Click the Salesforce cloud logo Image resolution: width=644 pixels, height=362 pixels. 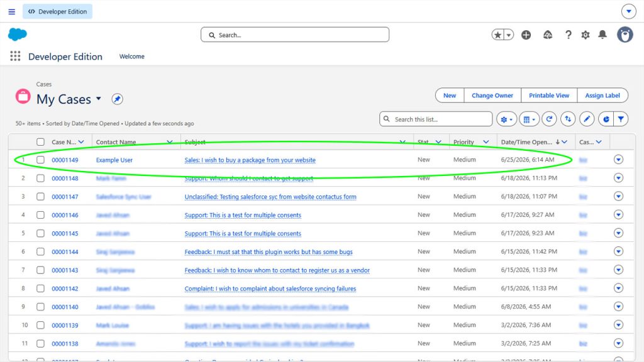tap(17, 35)
